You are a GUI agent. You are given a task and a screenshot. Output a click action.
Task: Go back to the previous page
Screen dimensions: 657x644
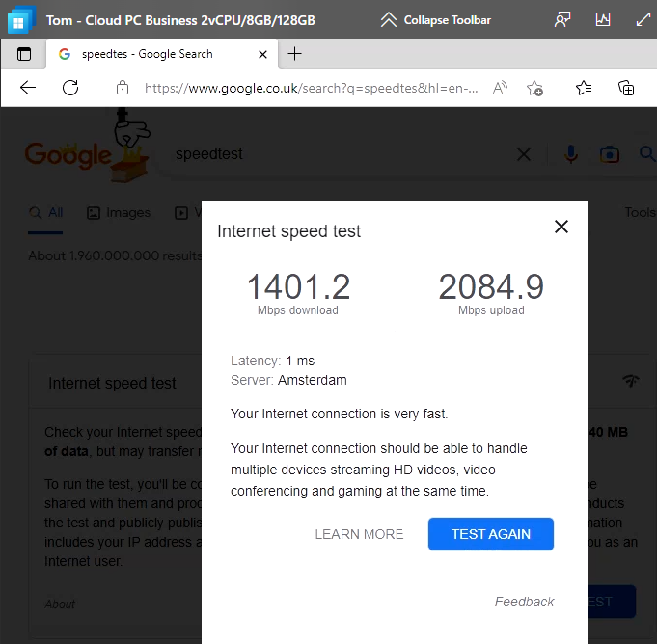tap(28, 88)
